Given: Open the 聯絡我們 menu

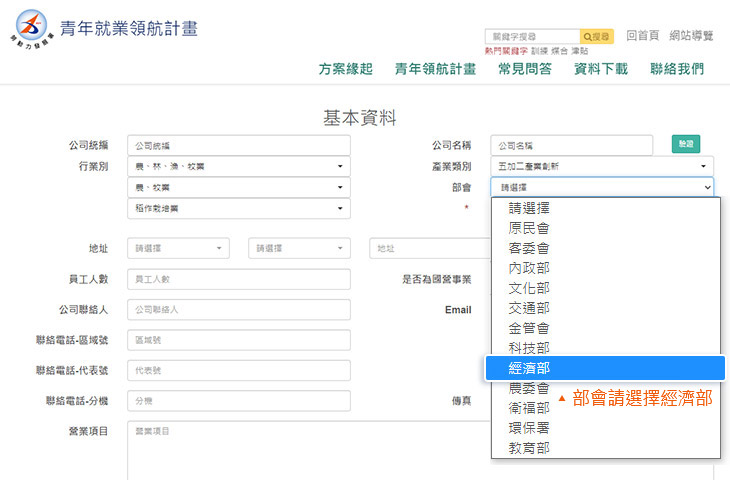Looking at the screenshot, I should coord(677,69).
